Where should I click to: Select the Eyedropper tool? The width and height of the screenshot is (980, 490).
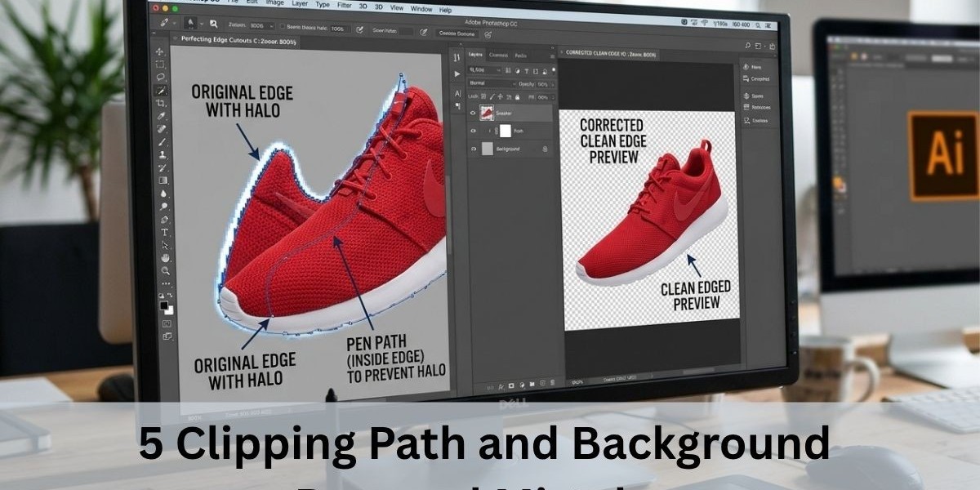pyautogui.click(x=162, y=116)
